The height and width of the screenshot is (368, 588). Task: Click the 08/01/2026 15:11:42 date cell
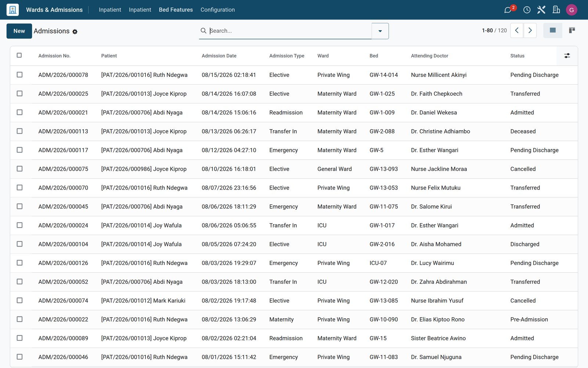(229, 357)
